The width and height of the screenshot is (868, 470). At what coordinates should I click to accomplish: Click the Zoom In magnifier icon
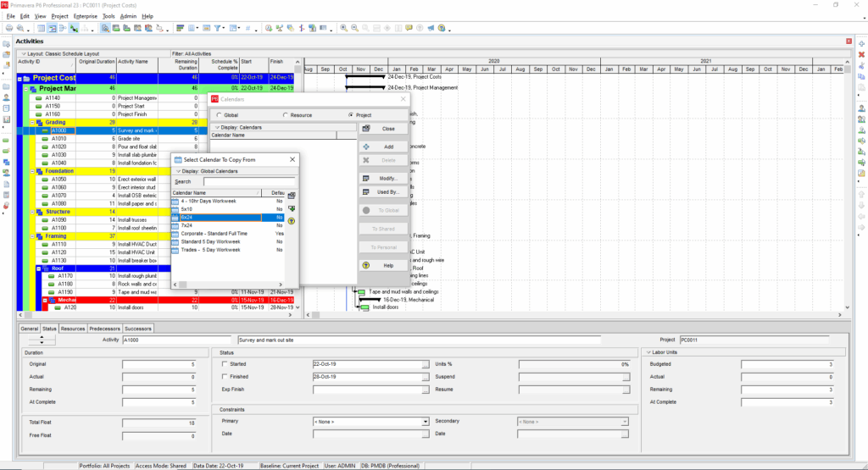click(344, 28)
